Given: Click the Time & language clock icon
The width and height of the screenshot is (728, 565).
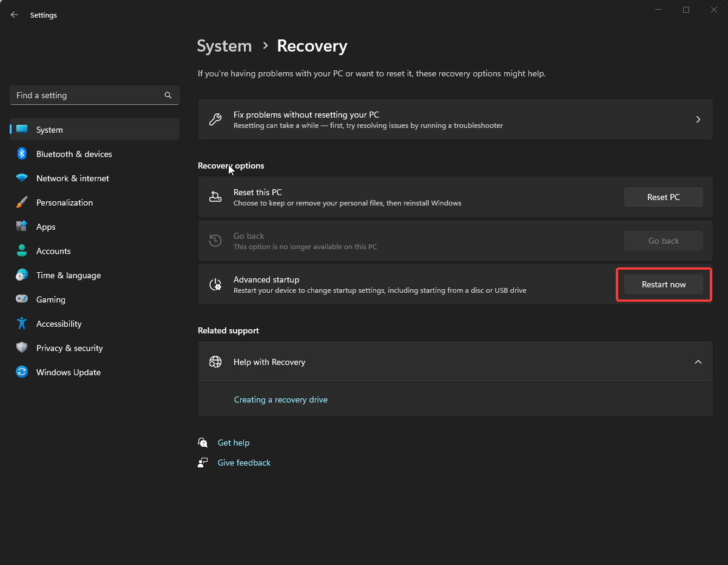Looking at the screenshot, I should tap(22, 275).
